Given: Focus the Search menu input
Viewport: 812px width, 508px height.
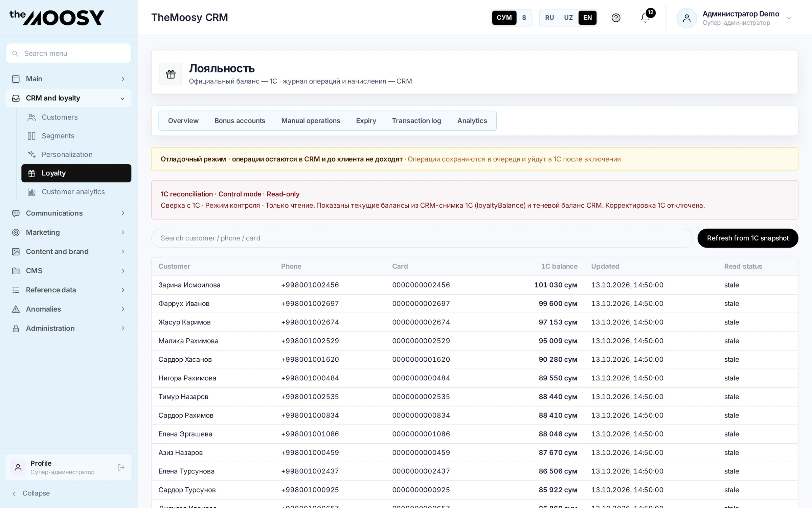Looking at the screenshot, I should pos(68,53).
